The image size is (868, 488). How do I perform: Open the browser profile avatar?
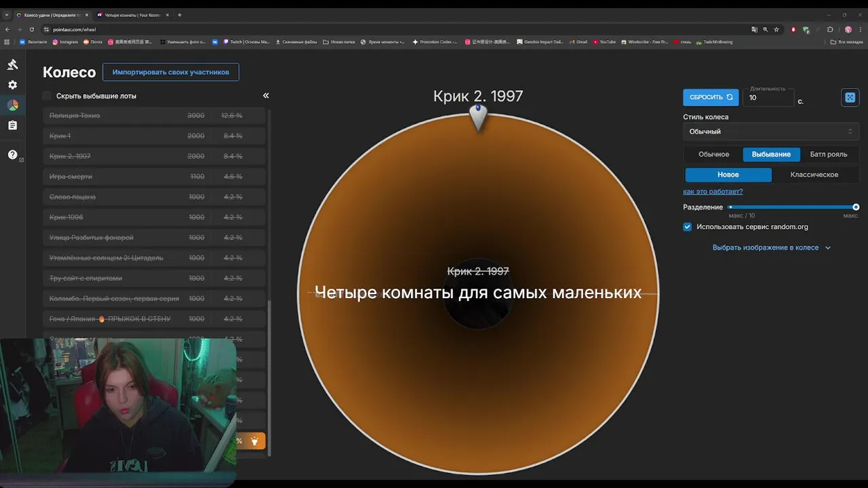pos(848,29)
